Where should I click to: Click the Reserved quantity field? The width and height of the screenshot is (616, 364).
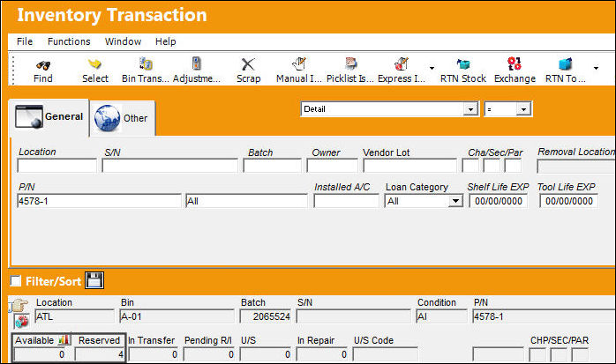click(x=100, y=354)
